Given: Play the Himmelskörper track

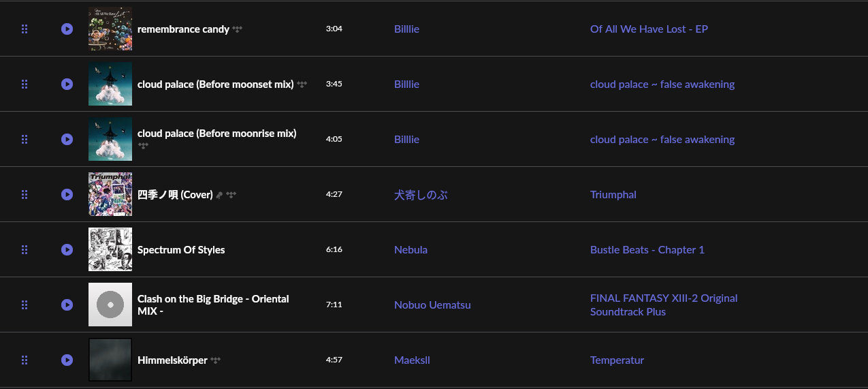Looking at the screenshot, I should click(67, 360).
